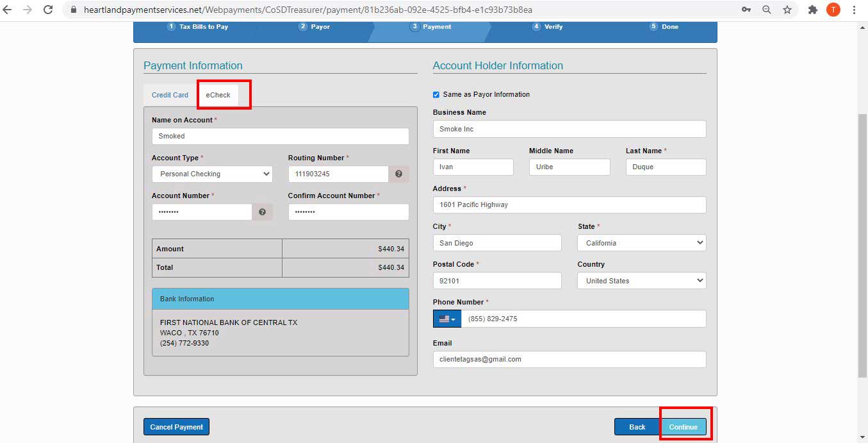Click the First Name field with Ivan

[x=473, y=167]
